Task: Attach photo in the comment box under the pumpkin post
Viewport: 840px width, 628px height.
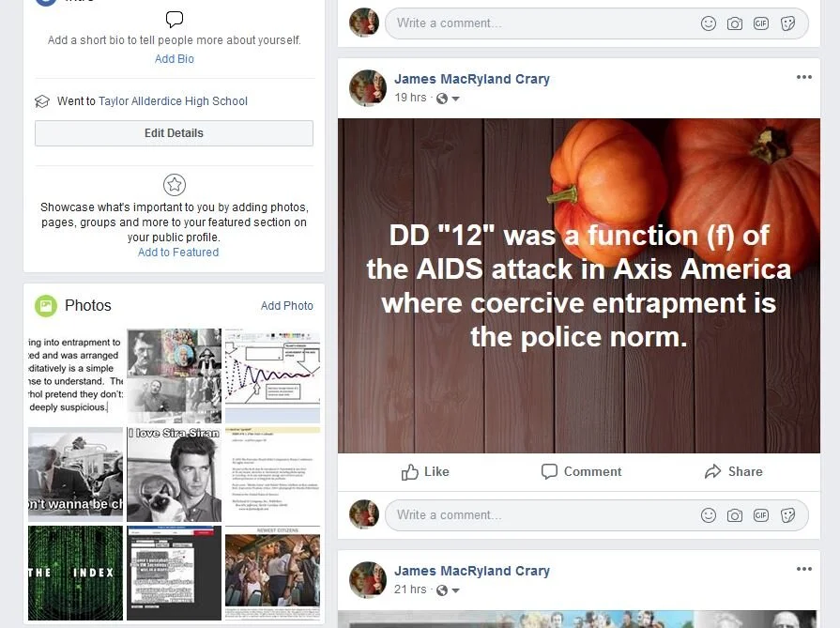Action: 735,515
